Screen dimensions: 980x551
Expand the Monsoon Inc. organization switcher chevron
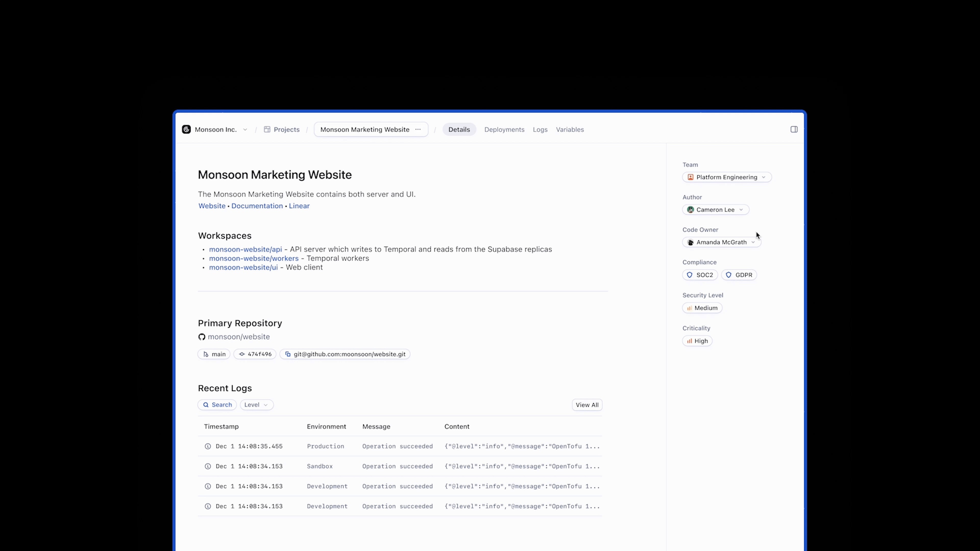point(245,130)
